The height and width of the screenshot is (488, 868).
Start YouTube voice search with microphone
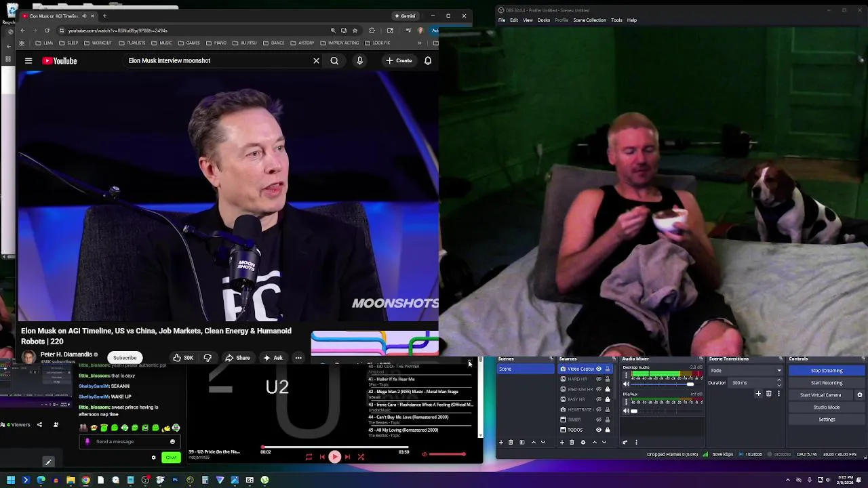click(x=359, y=61)
